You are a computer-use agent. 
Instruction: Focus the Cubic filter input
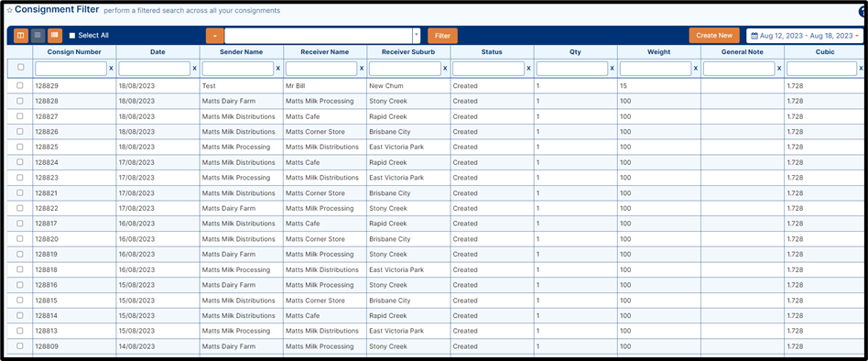click(822, 69)
